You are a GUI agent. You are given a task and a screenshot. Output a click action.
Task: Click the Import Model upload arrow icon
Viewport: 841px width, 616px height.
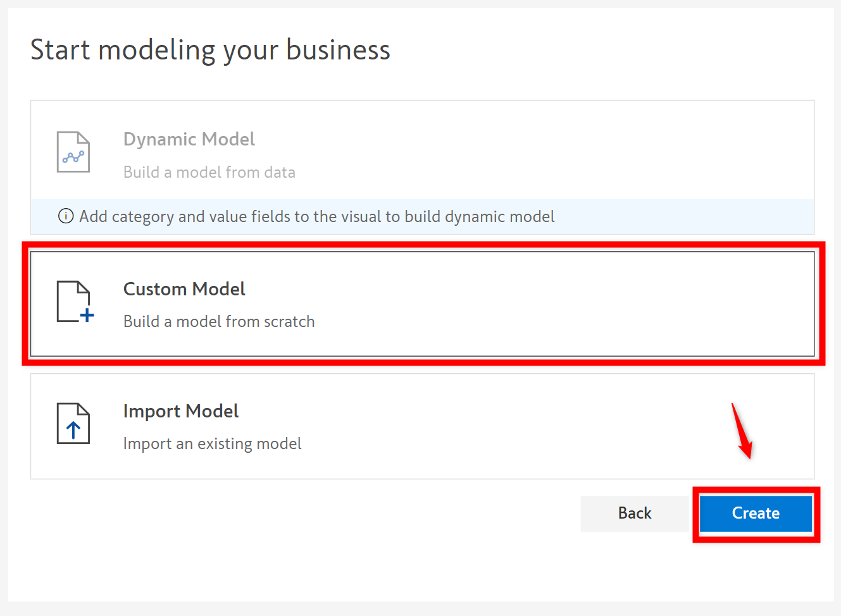(73, 423)
